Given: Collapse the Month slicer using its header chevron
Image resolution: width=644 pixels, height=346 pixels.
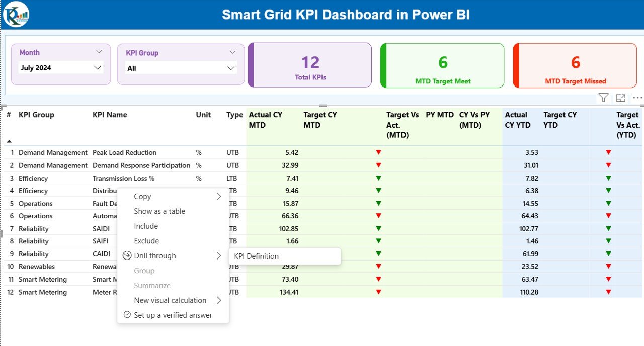Looking at the screenshot, I should pyautogui.click(x=99, y=52).
